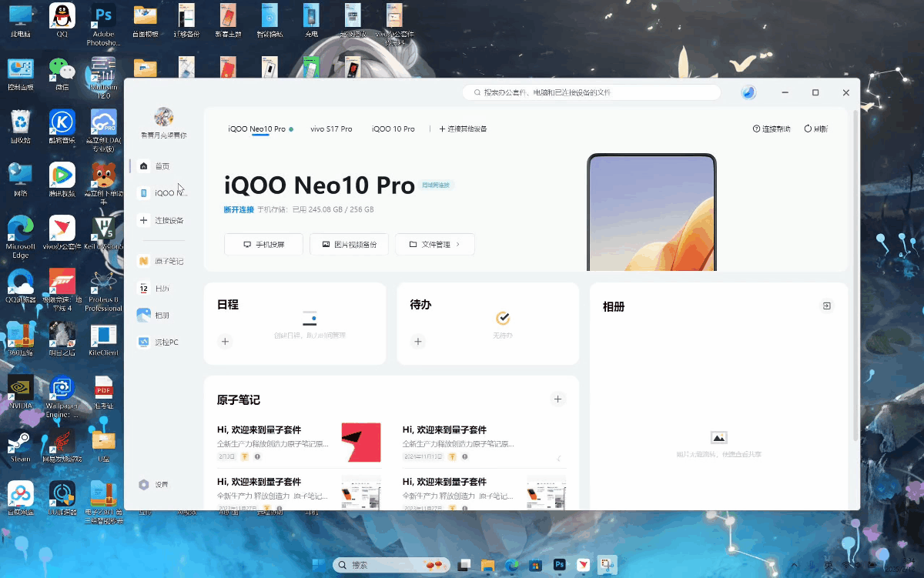This screenshot has height=578, width=924.
Task: Refresh devices with the 刷新 button
Action: pos(816,129)
